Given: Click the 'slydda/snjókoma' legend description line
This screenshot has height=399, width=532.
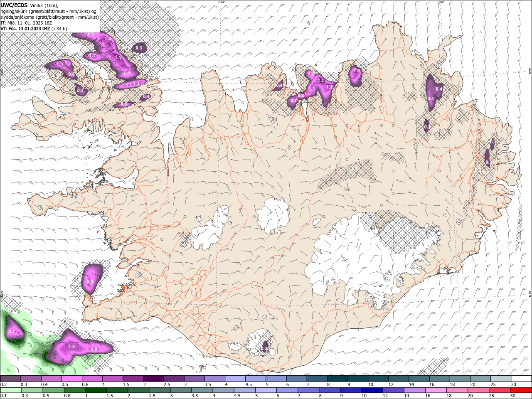Looking at the screenshot, I should tap(49, 17).
